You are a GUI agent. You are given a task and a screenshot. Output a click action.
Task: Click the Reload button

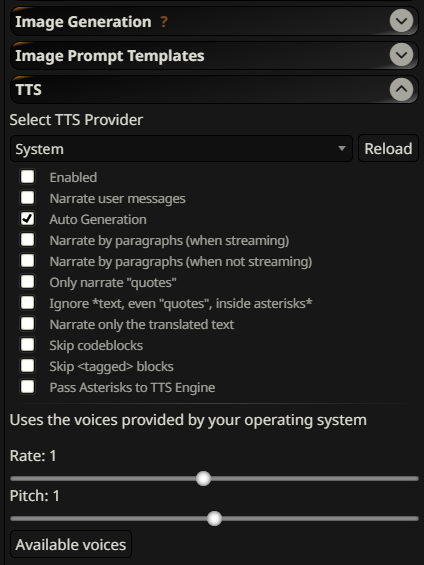point(388,148)
